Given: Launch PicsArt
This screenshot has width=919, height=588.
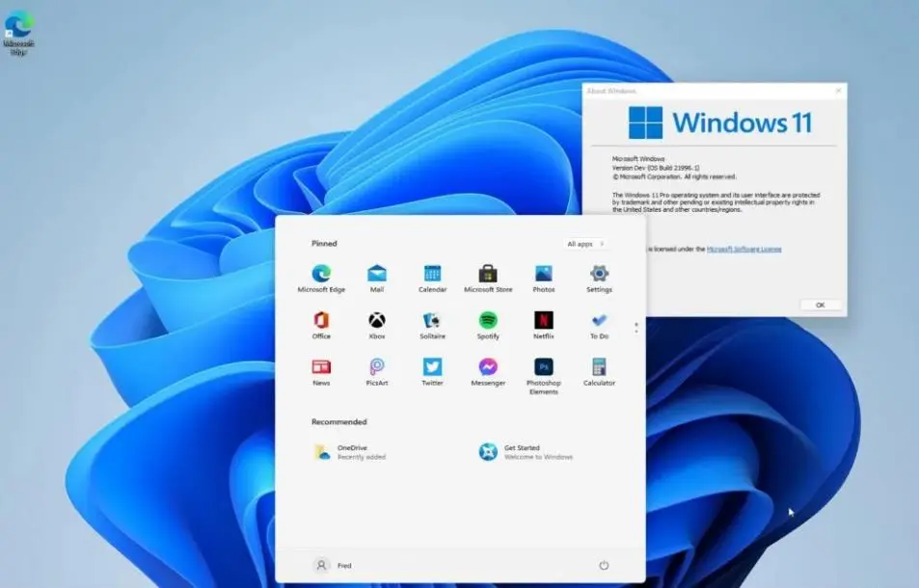Looking at the screenshot, I should tap(377, 372).
